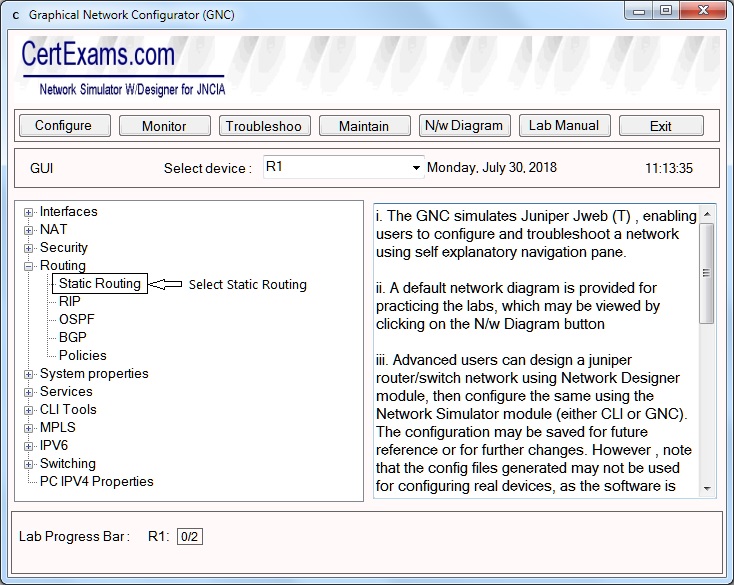Click the CertExams.com logo
Image resolution: width=734 pixels, height=585 pixels.
point(124,67)
